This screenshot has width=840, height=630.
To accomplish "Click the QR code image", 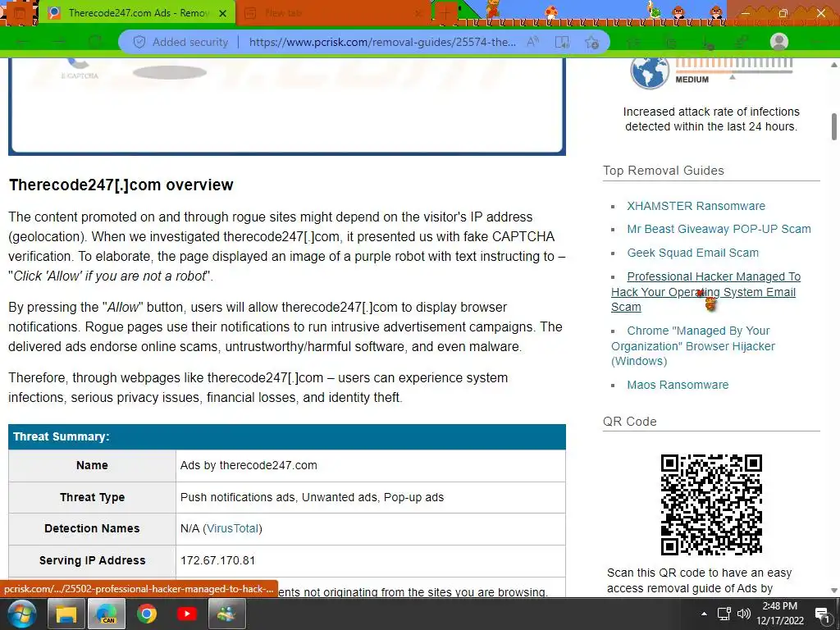I will [711, 504].
